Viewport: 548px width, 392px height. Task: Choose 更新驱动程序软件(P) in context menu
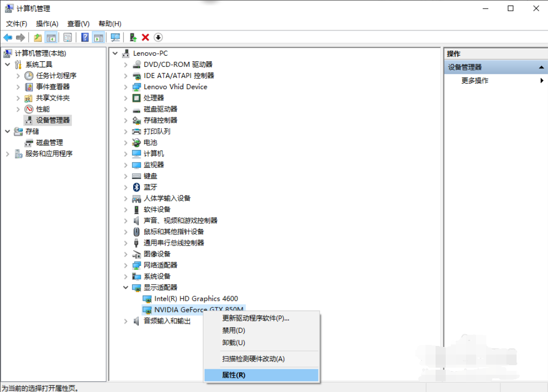tap(261, 318)
